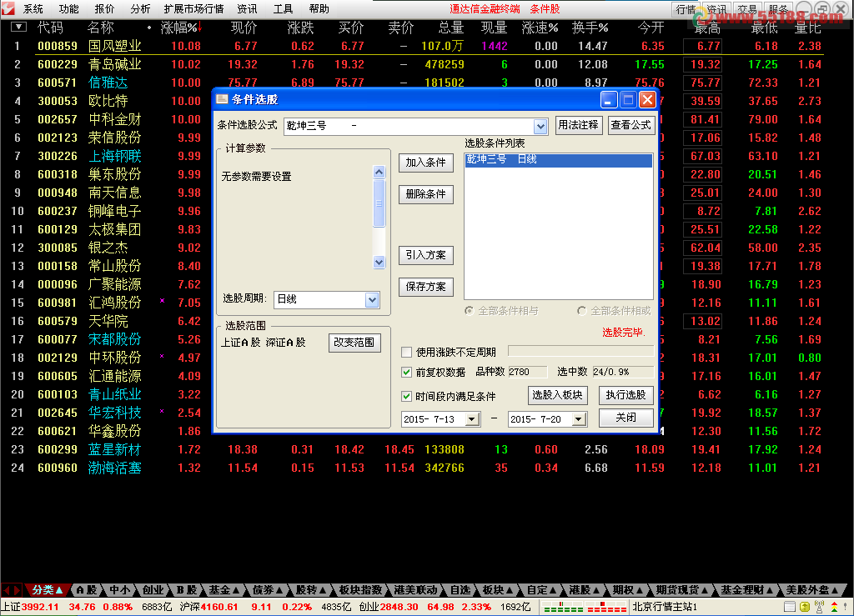This screenshot has height=616, width=854.
Task: Open the 选股周期 dropdown showing 日线
Action: 372,300
